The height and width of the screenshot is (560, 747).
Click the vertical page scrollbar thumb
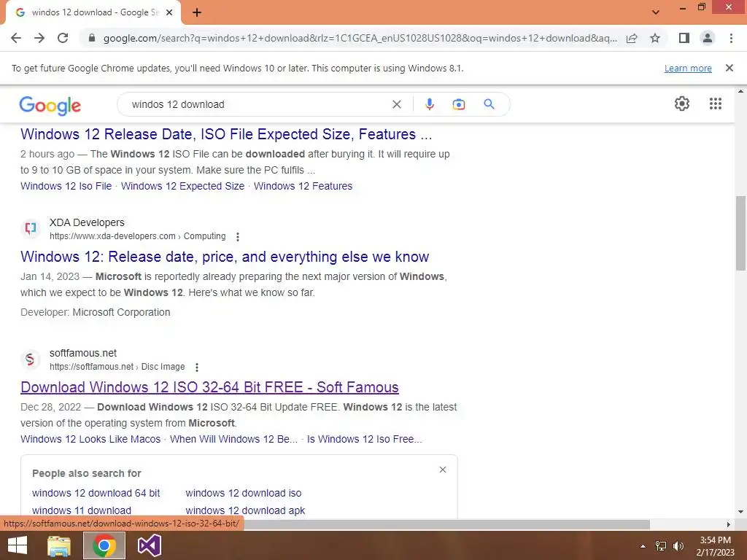[x=741, y=233]
